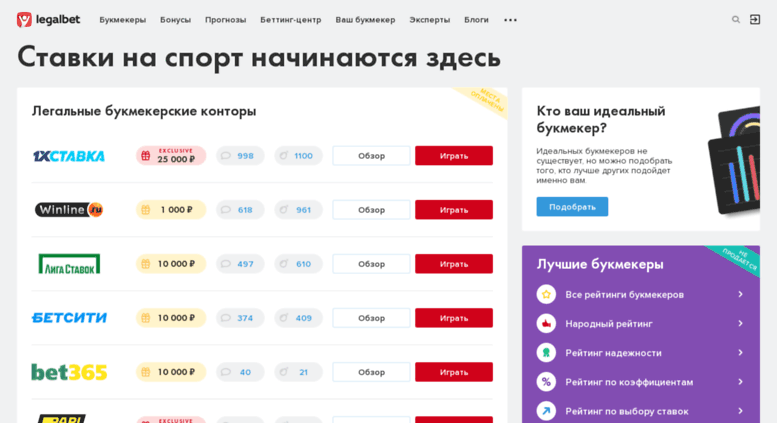Click the blue arrow bet selection icon
The height and width of the screenshot is (423, 777).
546,411
